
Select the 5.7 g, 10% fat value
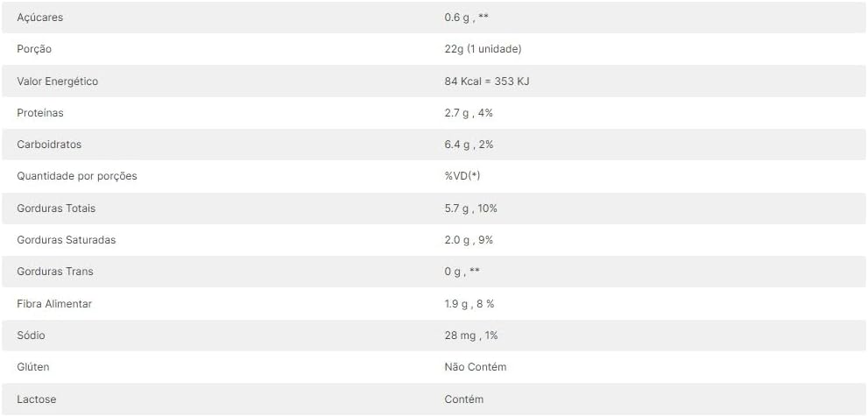pyautogui.click(x=470, y=208)
